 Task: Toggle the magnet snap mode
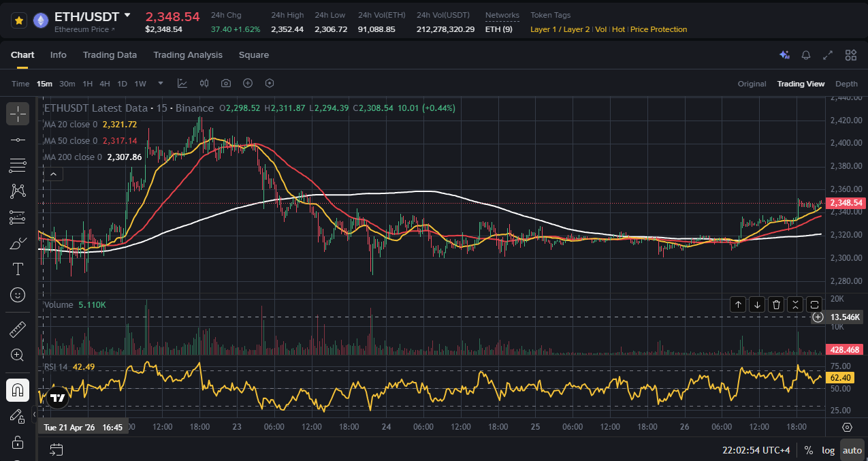pos(18,390)
